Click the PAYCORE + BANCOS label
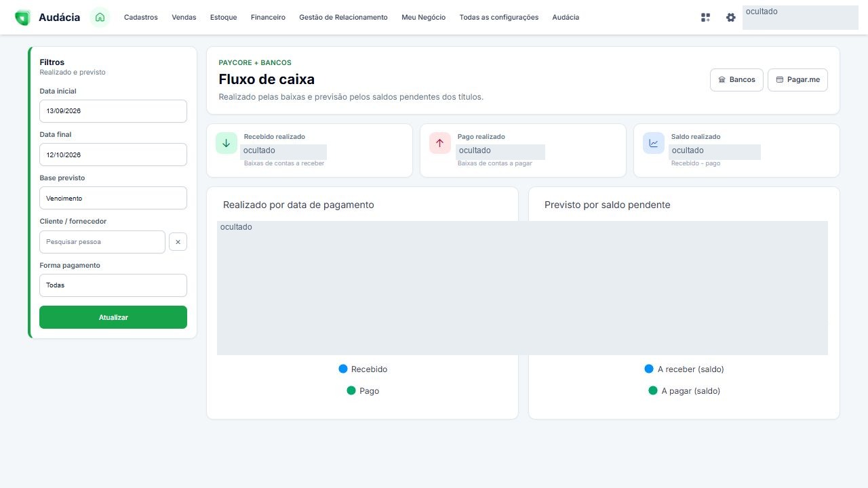 point(255,62)
